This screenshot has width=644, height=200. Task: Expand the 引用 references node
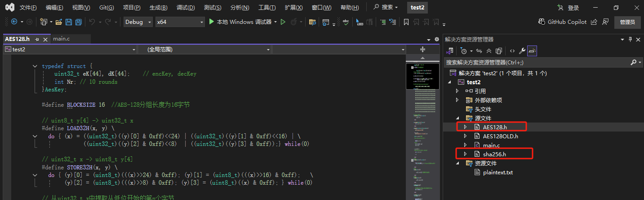coord(457,91)
